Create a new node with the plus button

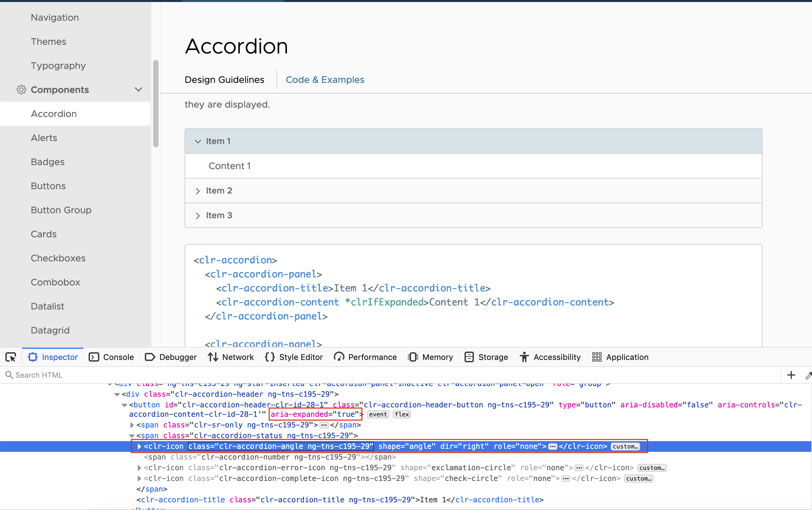791,375
